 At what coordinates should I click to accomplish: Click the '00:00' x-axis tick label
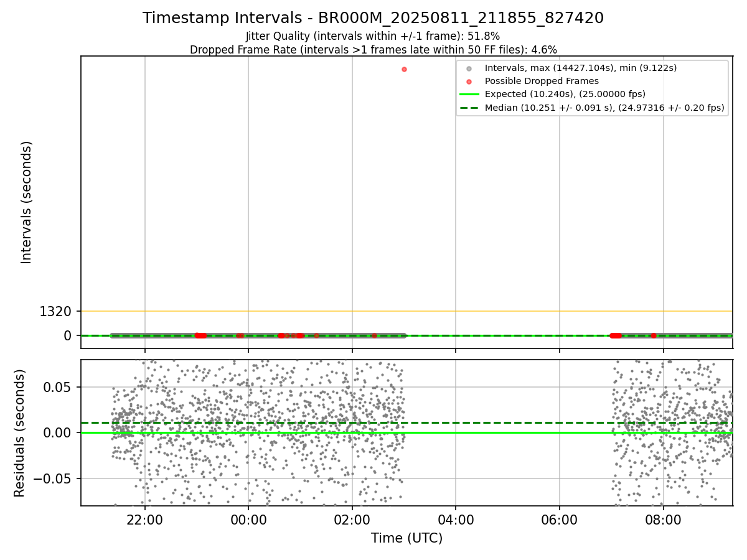point(248,520)
